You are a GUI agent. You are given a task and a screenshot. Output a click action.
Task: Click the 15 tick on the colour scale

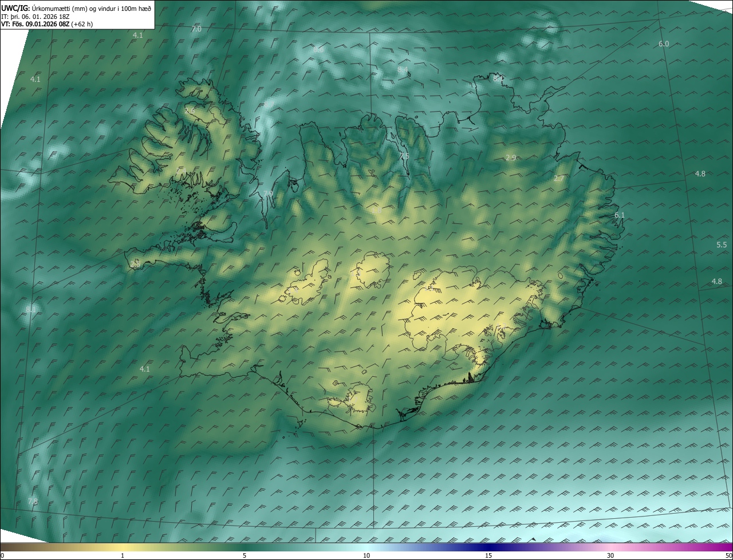[488, 556]
